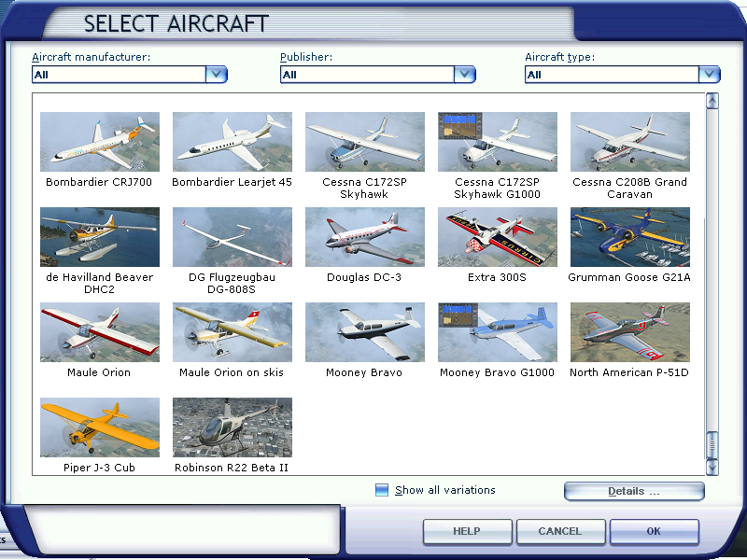The height and width of the screenshot is (560, 747).
Task: Pick the Douglas DC-3 aircraft image
Action: point(364,237)
